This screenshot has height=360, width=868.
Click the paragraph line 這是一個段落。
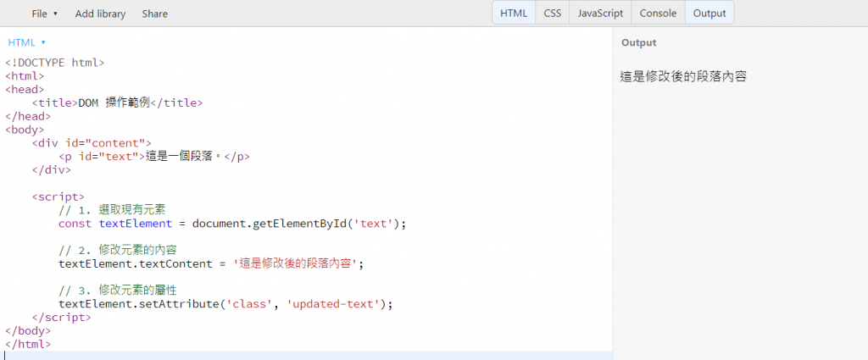[154, 157]
